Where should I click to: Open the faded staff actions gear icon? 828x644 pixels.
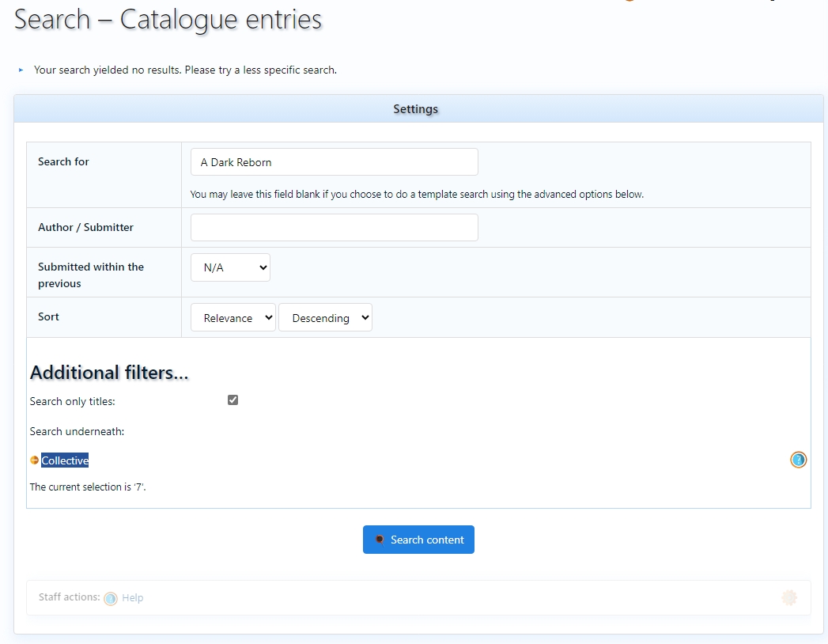point(788,598)
